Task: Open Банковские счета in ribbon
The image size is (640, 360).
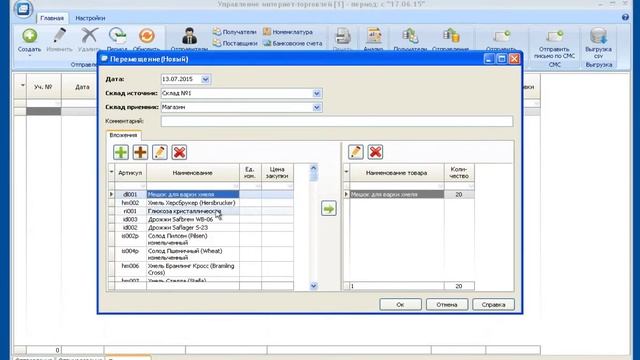Action: tap(293, 43)
